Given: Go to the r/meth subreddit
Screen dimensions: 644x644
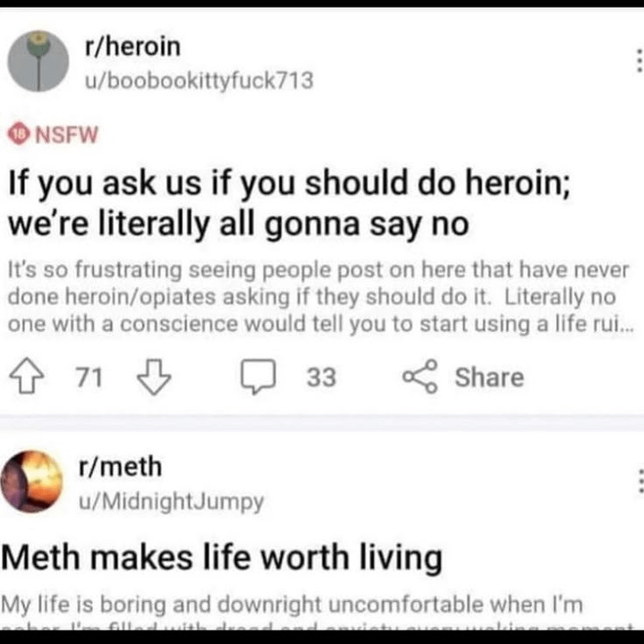Looking at the screenshot, I should [121, 466].
